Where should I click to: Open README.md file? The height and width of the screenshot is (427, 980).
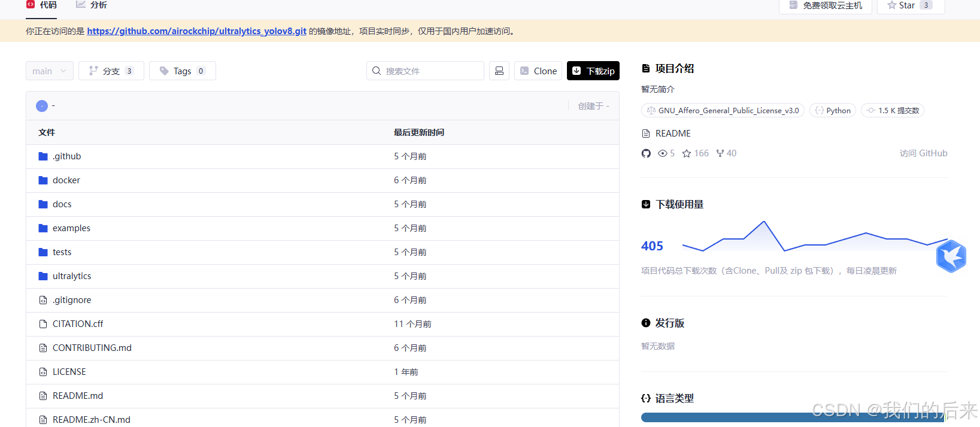(78, 396)
